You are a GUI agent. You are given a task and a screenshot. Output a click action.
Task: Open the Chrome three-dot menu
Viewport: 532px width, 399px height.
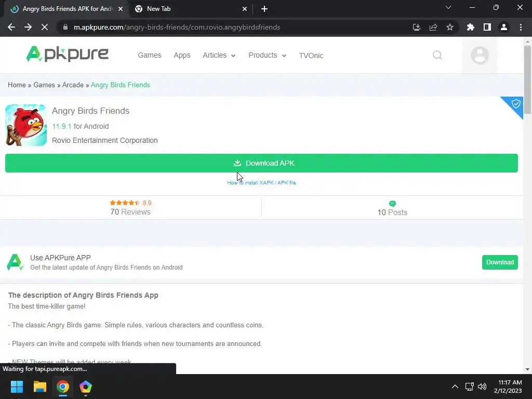521,27
